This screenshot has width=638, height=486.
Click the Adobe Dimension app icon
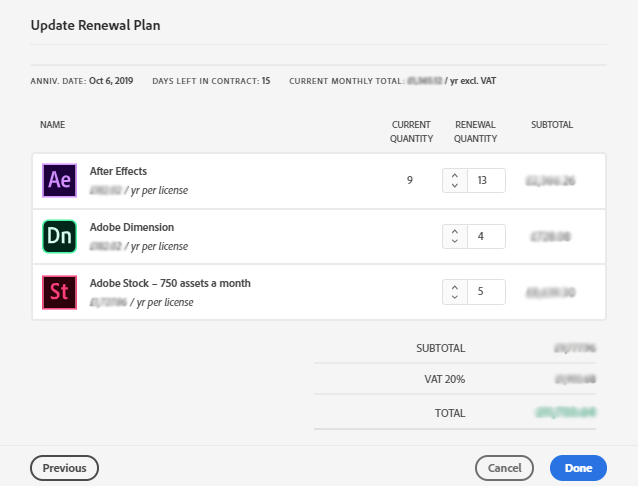click(x=59, y=237)
